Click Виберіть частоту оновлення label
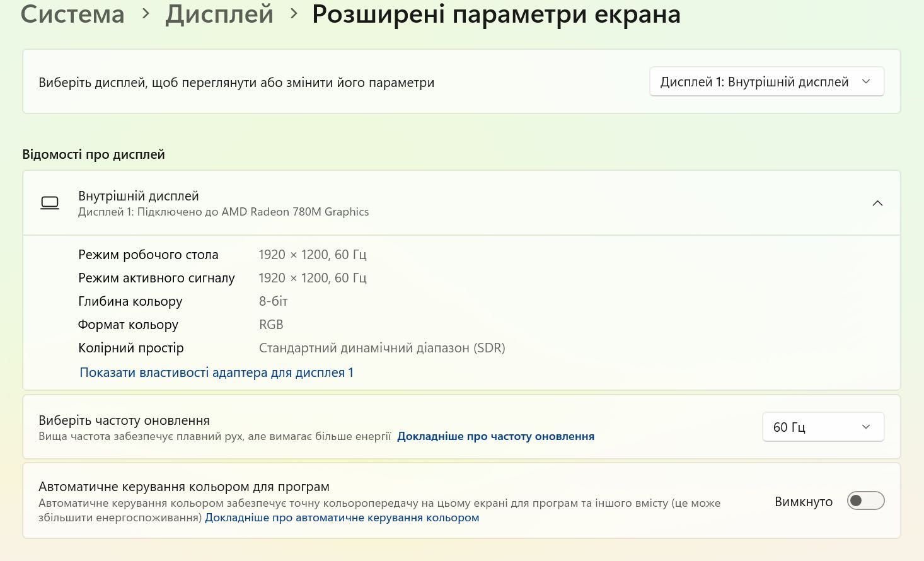Viewport: 924px width, 561px height. 124,420
